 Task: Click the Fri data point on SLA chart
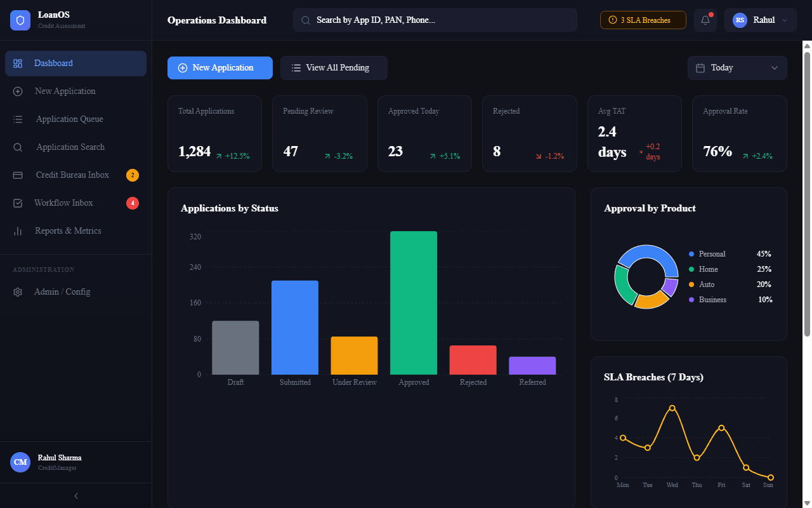click(x=721, y=428)
